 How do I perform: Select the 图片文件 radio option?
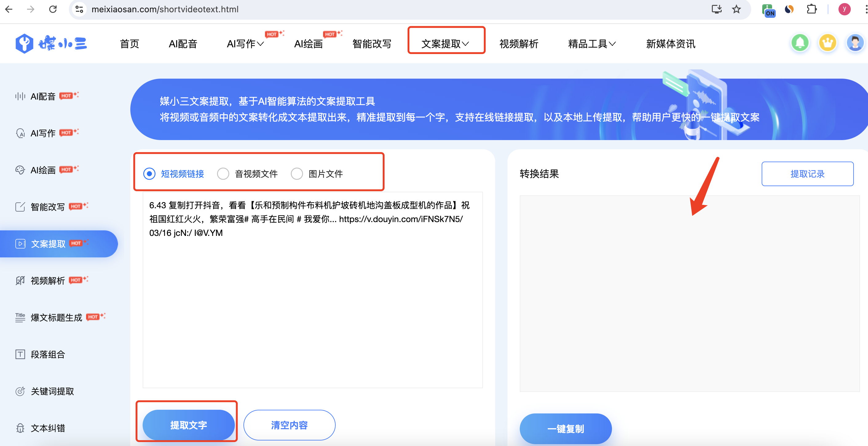(x=297, y=174)
